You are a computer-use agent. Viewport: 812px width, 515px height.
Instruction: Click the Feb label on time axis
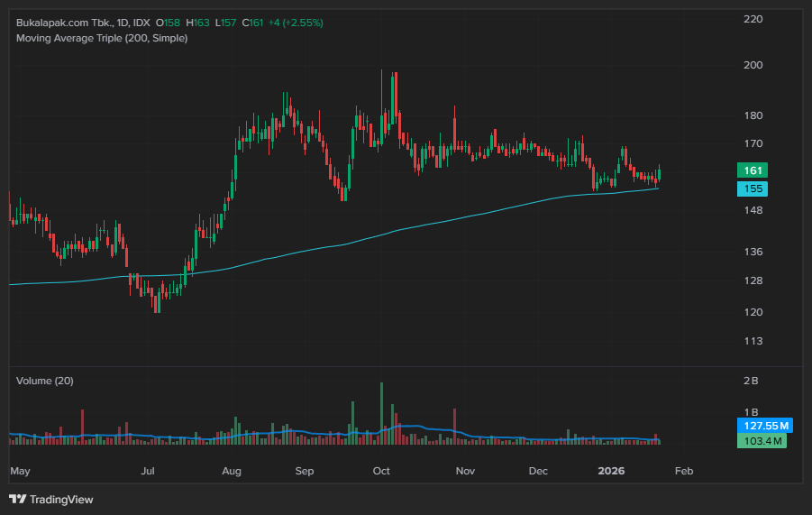[684, 471]
